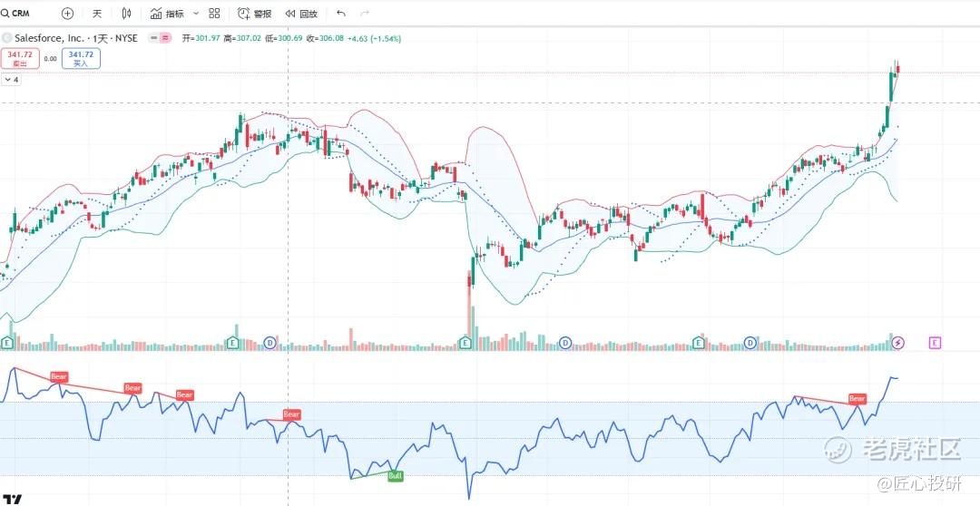The height and width of the screenshot is (506, 980).
Task: Click the 低=300.69 low value
Action: pyautogui.click(x=284, y=39)
